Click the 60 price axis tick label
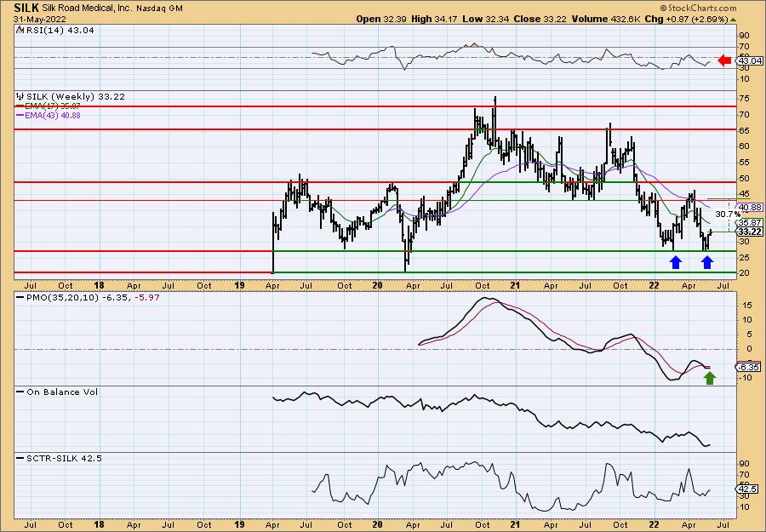This screenshot has width=766, height=532. 745,146
